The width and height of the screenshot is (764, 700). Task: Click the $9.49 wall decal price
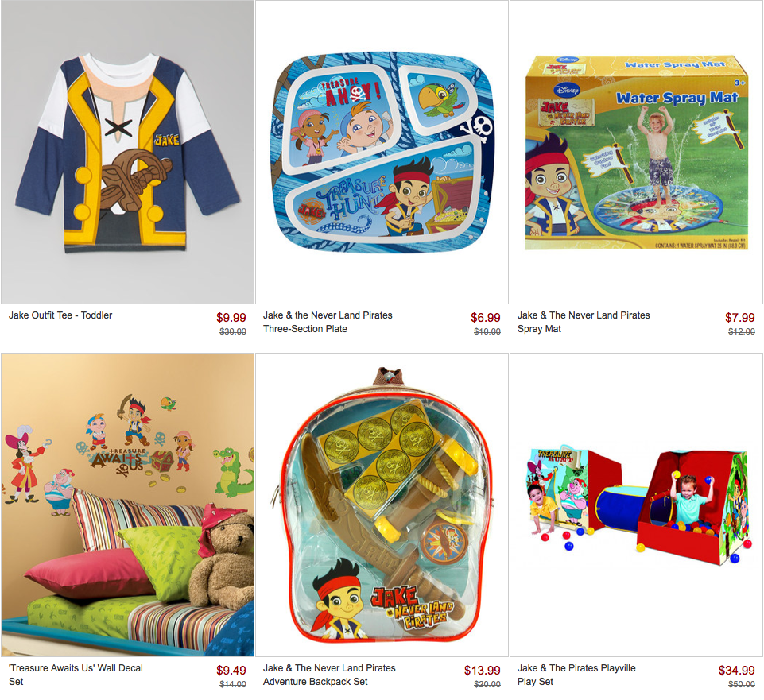pos(231,671)
